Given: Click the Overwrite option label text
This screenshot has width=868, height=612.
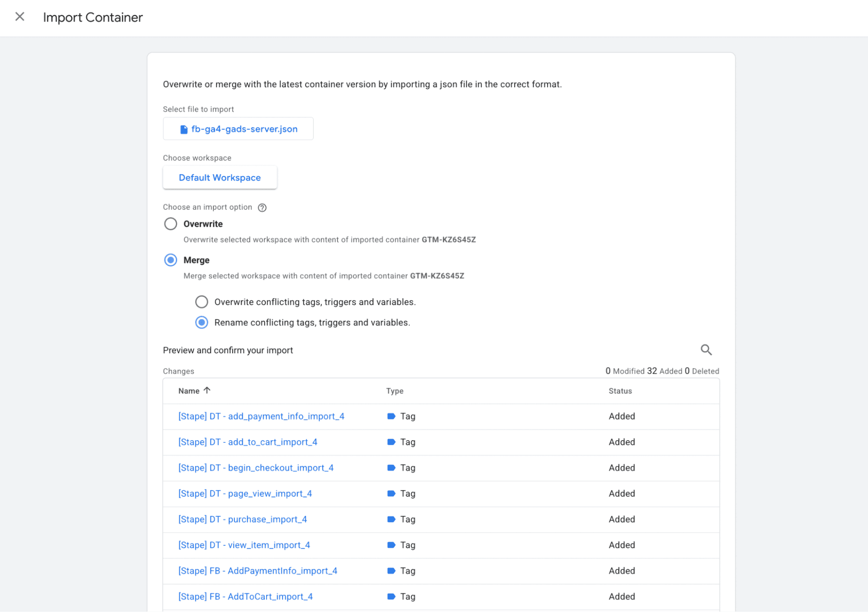Looking at the screenshot, I should (x=203, y=224).
